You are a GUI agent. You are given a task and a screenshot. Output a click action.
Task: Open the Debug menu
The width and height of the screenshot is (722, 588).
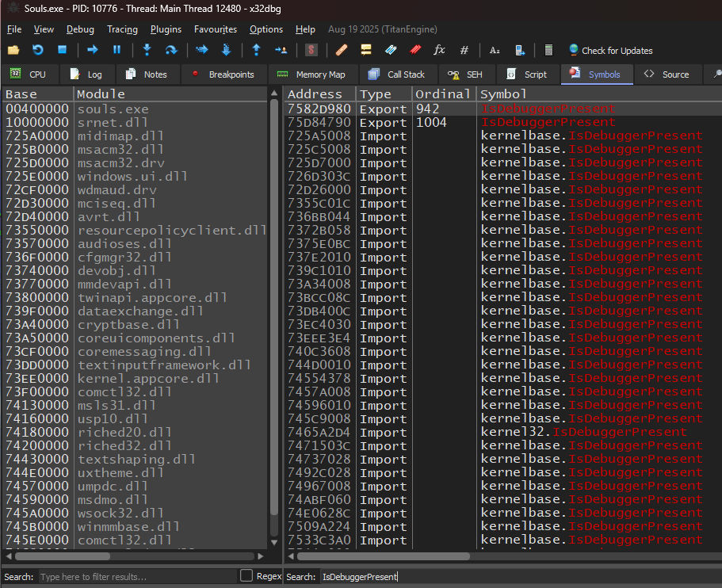click(x=80, y=29)
